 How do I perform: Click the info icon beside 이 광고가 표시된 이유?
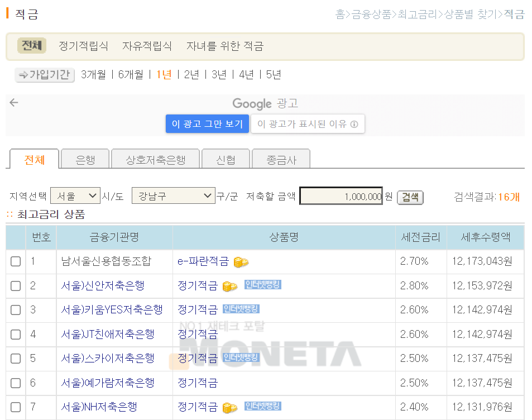(x=354, y=124)
